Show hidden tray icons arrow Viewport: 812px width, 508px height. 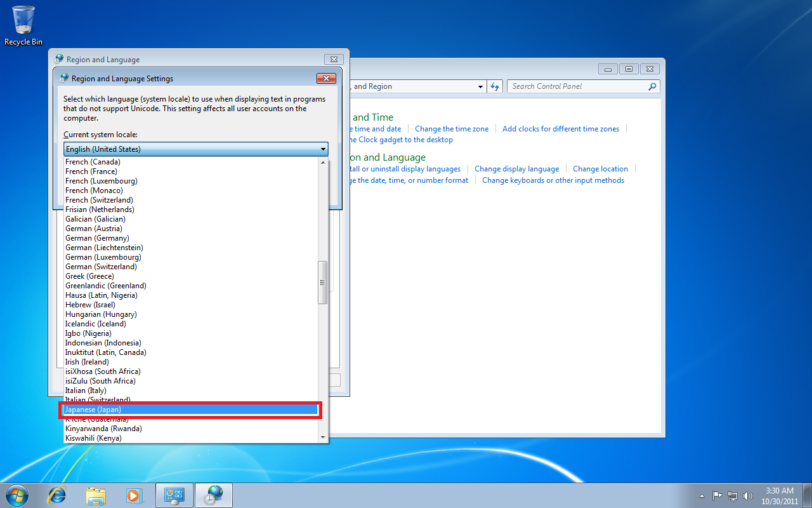coord(702,496)
